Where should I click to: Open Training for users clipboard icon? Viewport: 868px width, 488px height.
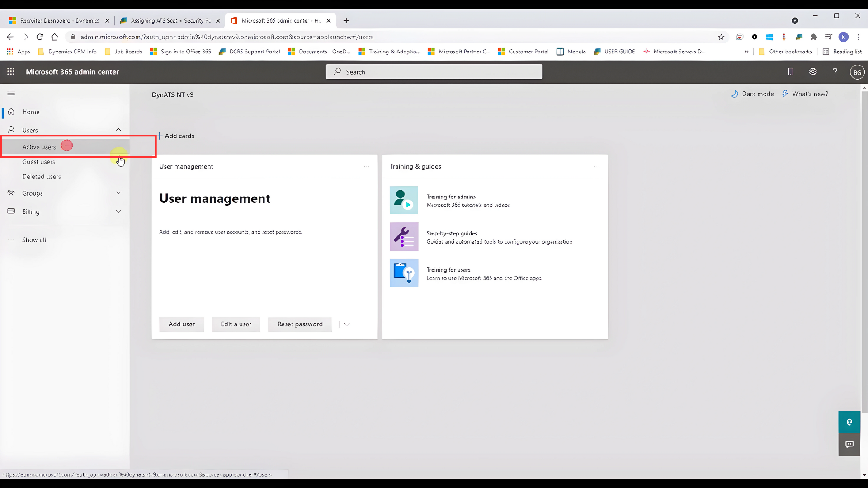404,273
